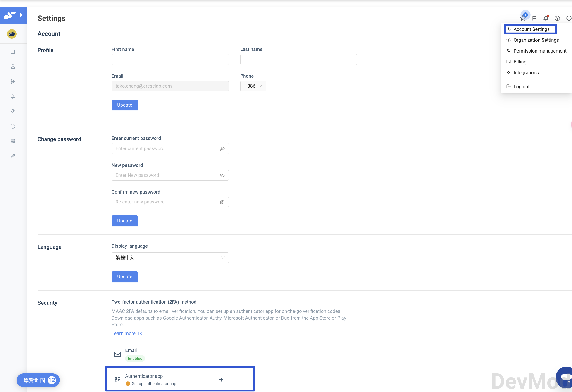Open the contacts person icon in sidebar
The width and height of the screenshot is (572, 392).
13,67
